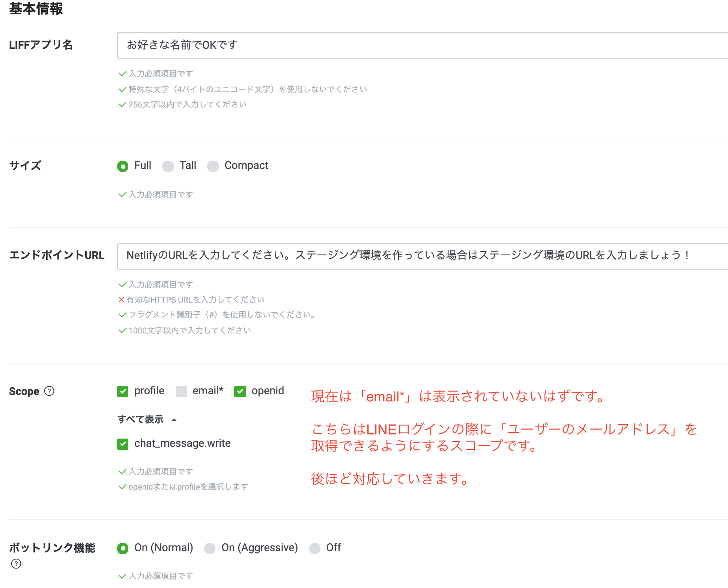
Task: Click the checkmark icon next to openidまたはprofileを選択します
Action: 122,487
